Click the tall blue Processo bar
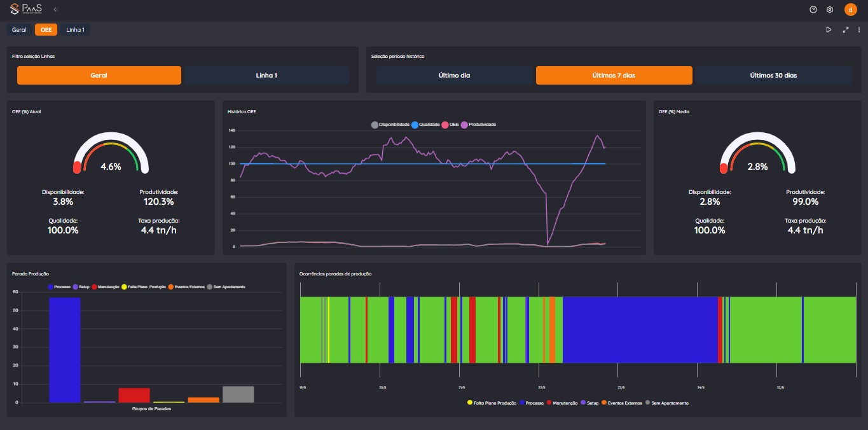Viewport: 868px width, 430px height. [65, 350]
